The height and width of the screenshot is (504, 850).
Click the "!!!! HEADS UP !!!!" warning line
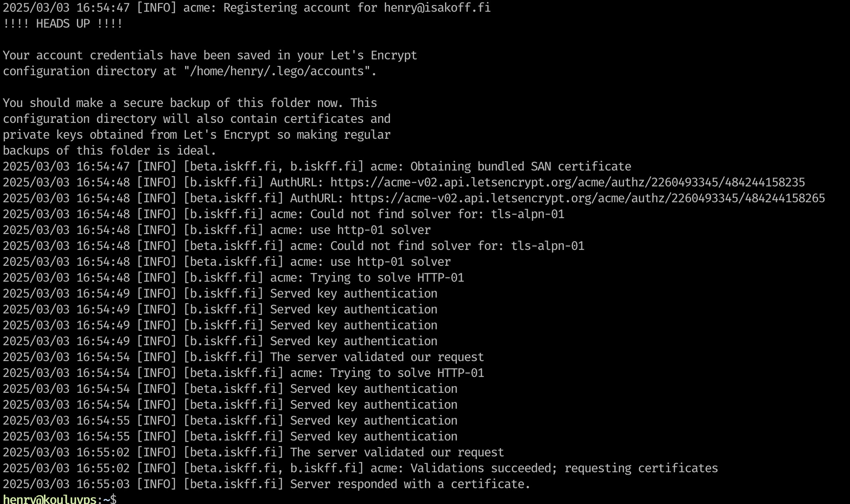pyautogui.click(x=63, y=24)
